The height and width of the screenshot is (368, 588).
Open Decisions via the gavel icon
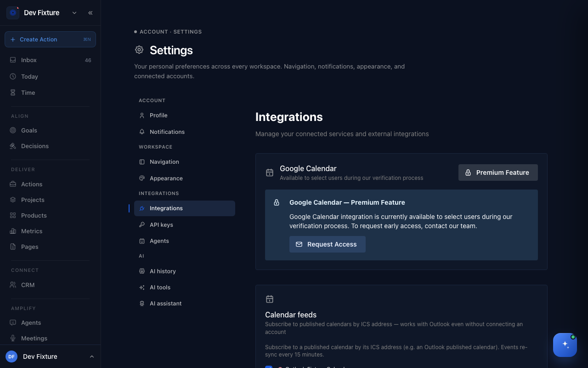[13, 146]
